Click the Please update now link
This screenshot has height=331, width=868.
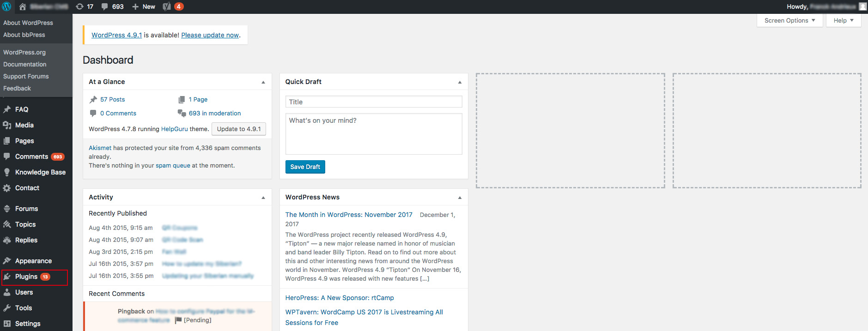210,35
